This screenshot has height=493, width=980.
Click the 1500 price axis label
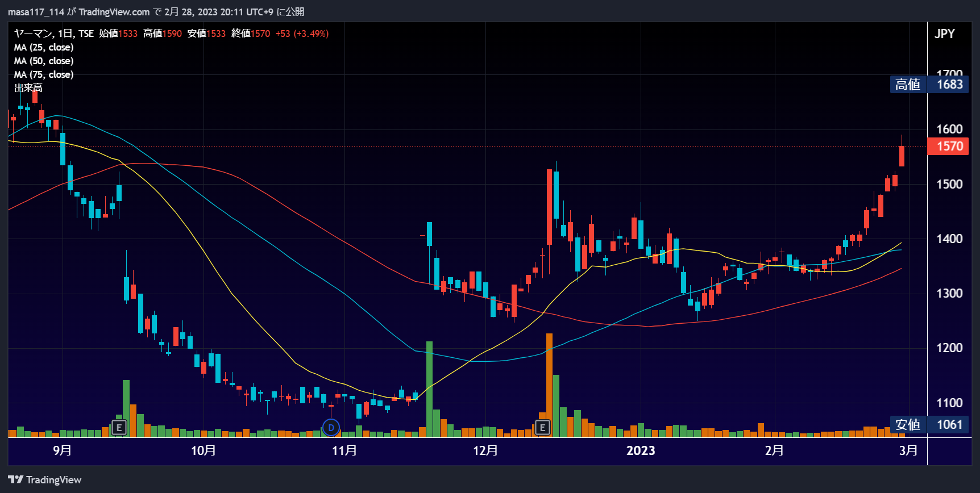pos(949,184)
